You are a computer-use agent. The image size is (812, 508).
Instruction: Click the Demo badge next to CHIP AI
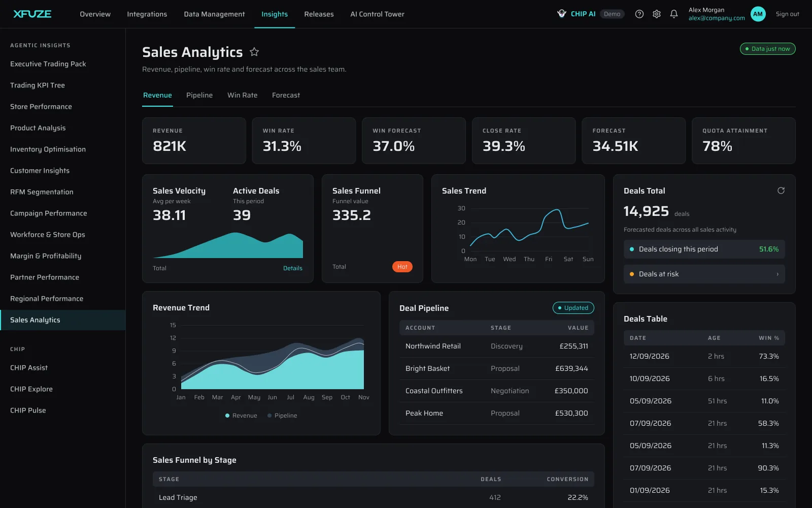[612, 14]
